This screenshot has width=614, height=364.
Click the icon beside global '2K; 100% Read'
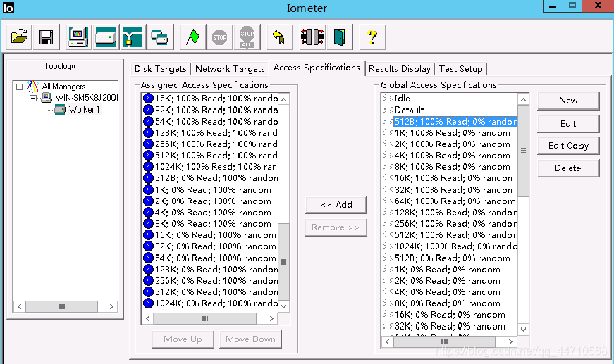(x=388, y=144)
